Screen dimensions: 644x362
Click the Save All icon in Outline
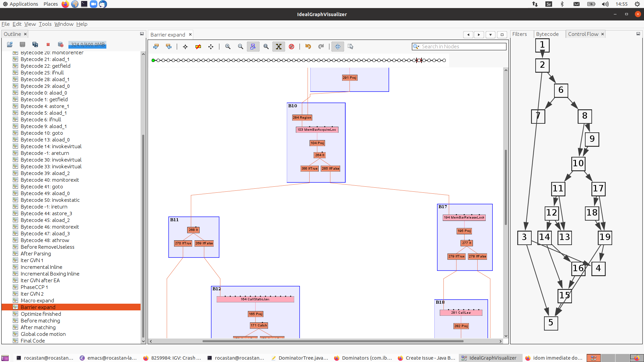35,45
